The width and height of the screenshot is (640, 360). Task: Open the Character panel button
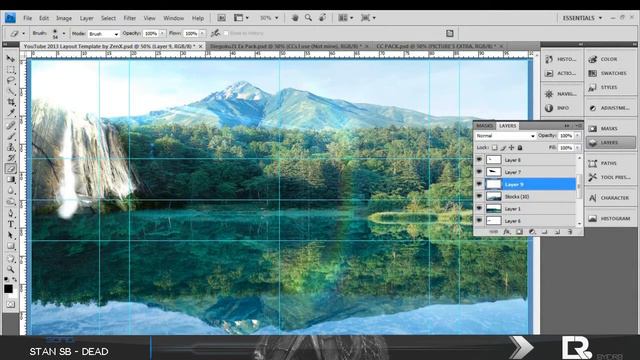pyautogui.click(x=609, y=198)
